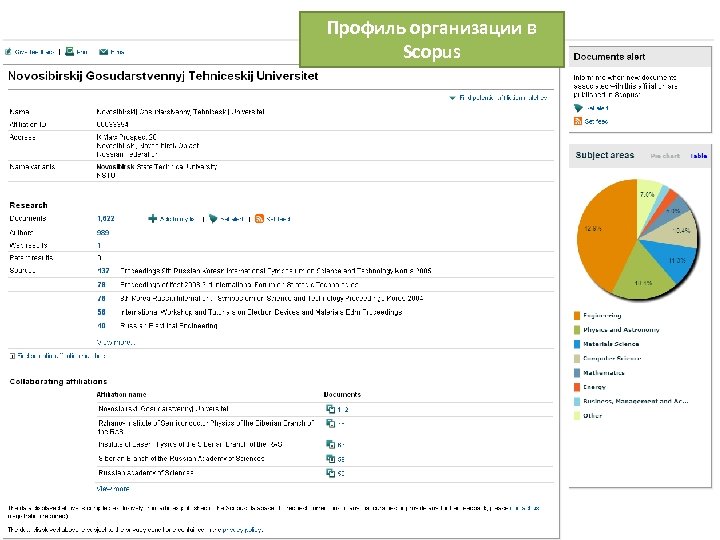Click the Print icon in top toolbar

pos(69,51)
